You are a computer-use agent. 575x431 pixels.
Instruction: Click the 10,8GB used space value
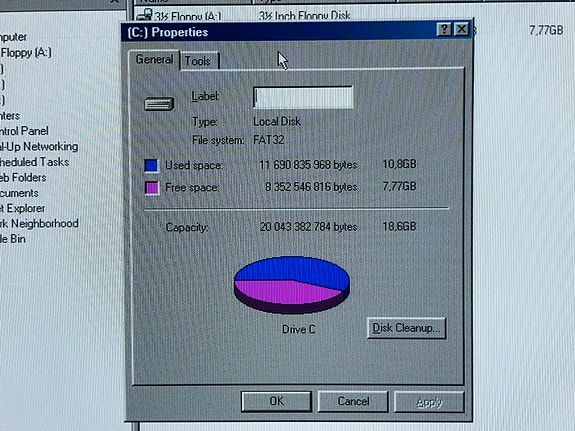tap(399, 164)
